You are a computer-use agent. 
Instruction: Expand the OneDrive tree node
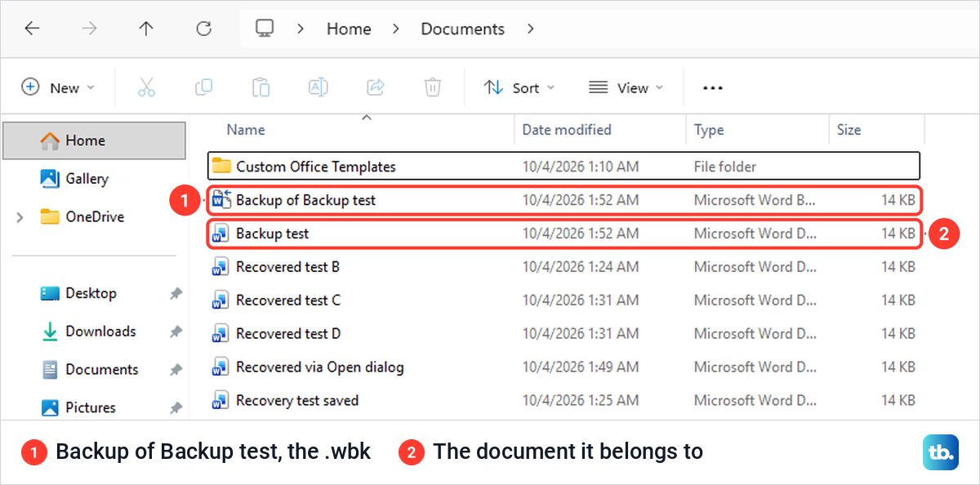tap(20, 217)
